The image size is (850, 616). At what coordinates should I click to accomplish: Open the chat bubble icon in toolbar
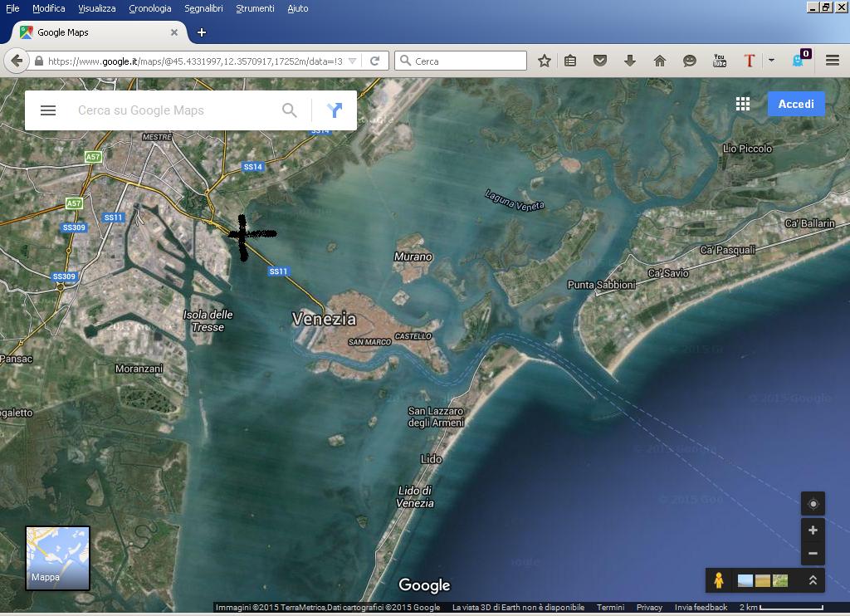click(690, 61)
